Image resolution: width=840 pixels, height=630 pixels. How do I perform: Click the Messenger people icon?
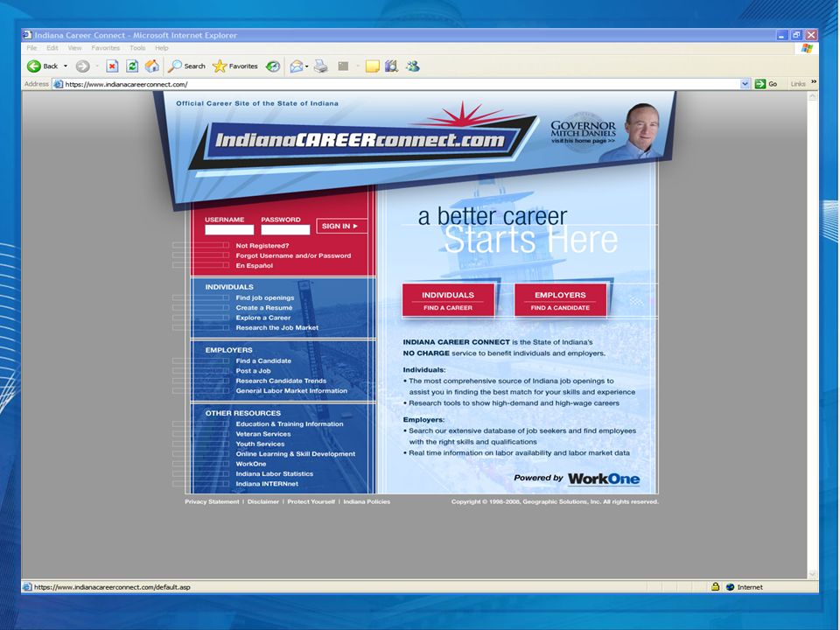click(412, 66)
